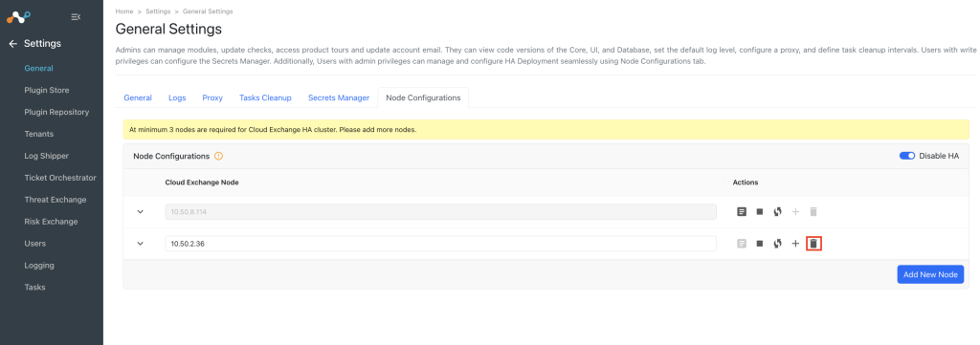Stop node 10.50.8.114 using square icon

[x=759, y=211]
